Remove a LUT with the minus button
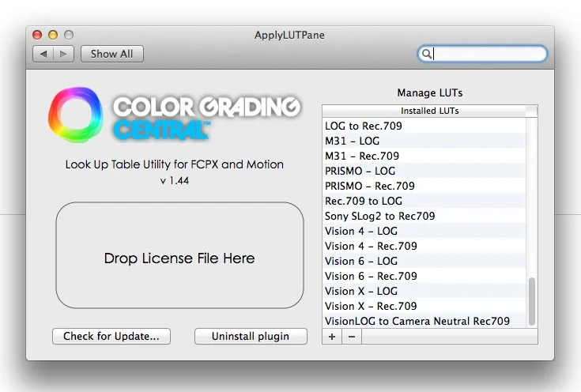The image size is (581, 392). [352, 337]
